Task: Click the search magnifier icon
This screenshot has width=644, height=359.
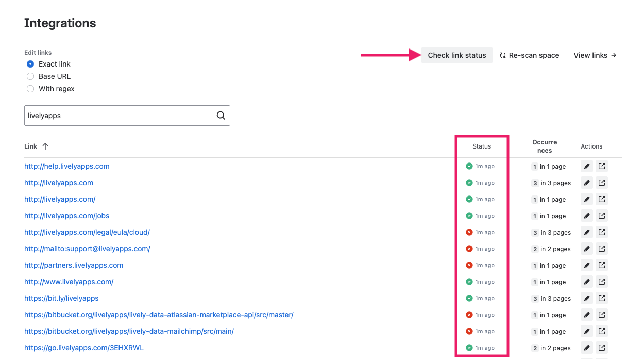Action: point(221,116)
